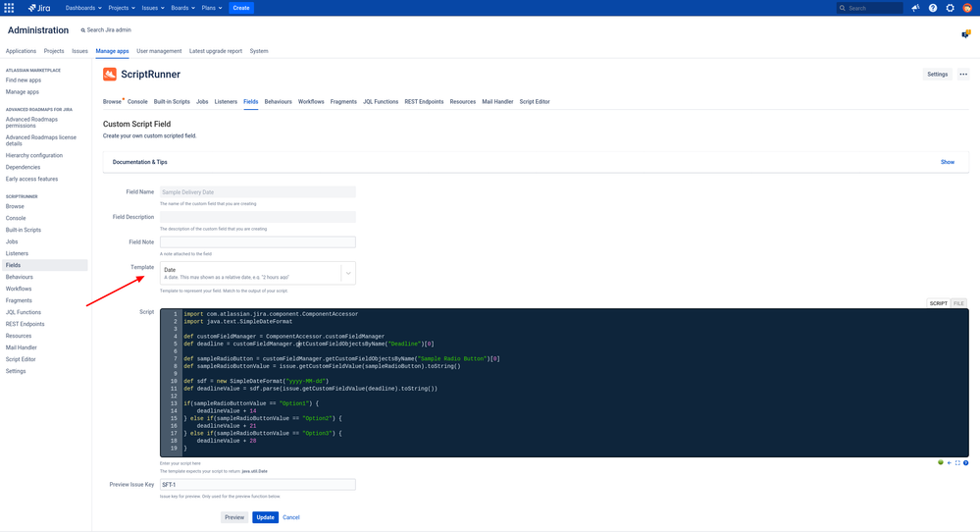The image size is (980, 532).
Task: Open the Applications admin tab
Action: tap(21, 51)
